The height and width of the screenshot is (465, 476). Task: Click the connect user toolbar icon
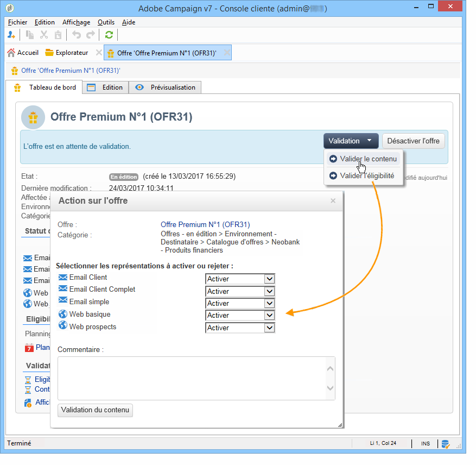click(x=11, y=35)
